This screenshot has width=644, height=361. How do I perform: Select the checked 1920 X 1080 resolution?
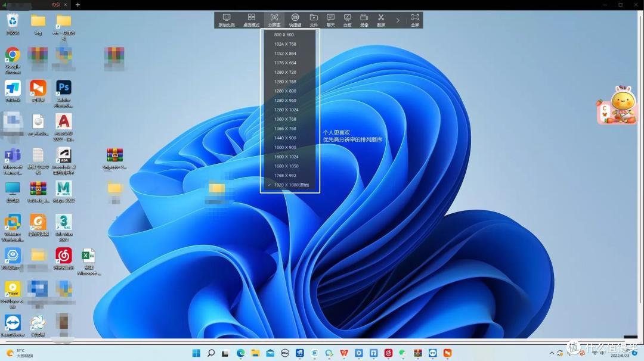(x=290, y=185)
